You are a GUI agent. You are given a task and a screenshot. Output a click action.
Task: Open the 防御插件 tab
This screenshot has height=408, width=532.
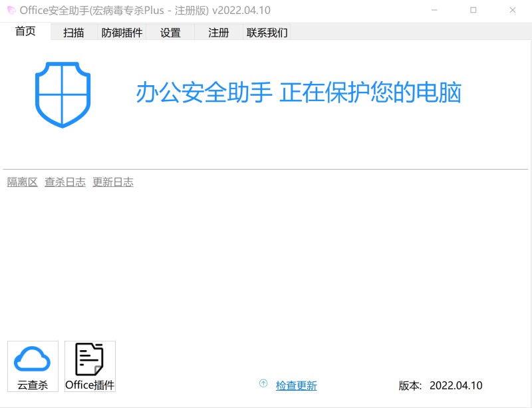121,33
